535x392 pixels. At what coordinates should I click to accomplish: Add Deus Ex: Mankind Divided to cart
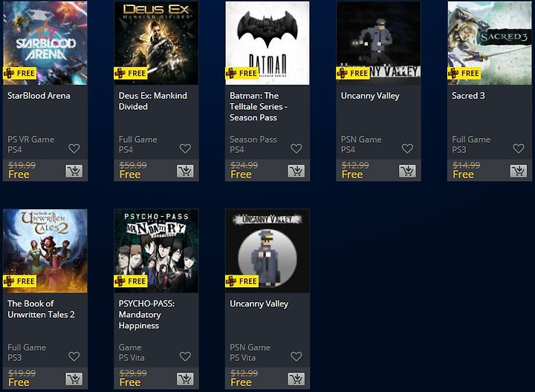185,171
